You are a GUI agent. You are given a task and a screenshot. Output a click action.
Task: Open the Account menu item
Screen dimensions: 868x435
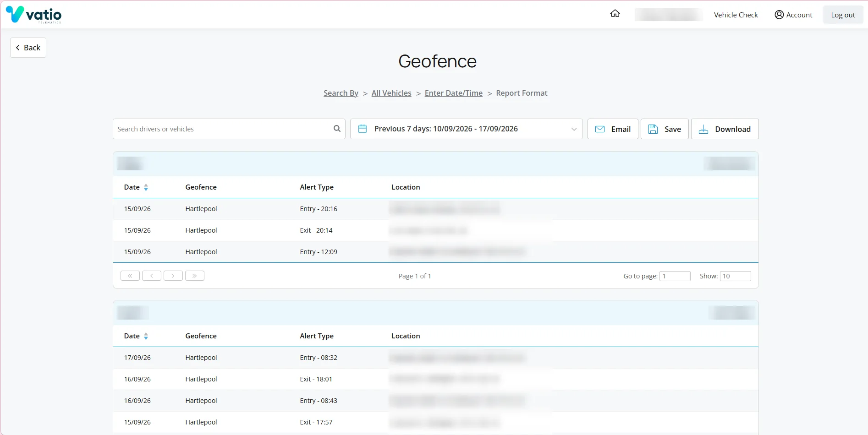point(793,15)
